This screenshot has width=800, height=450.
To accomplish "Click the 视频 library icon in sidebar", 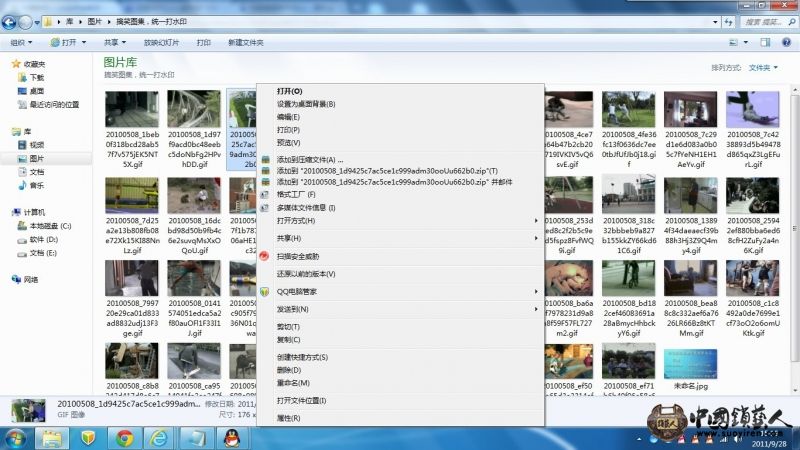I will click(22, 145).
